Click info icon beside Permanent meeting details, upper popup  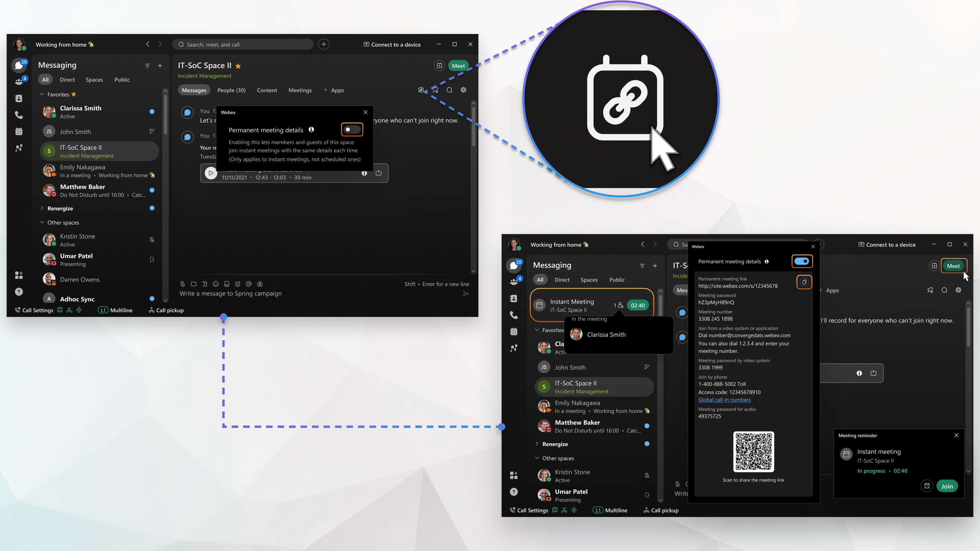pyautogui.click(x=311, y=130)
